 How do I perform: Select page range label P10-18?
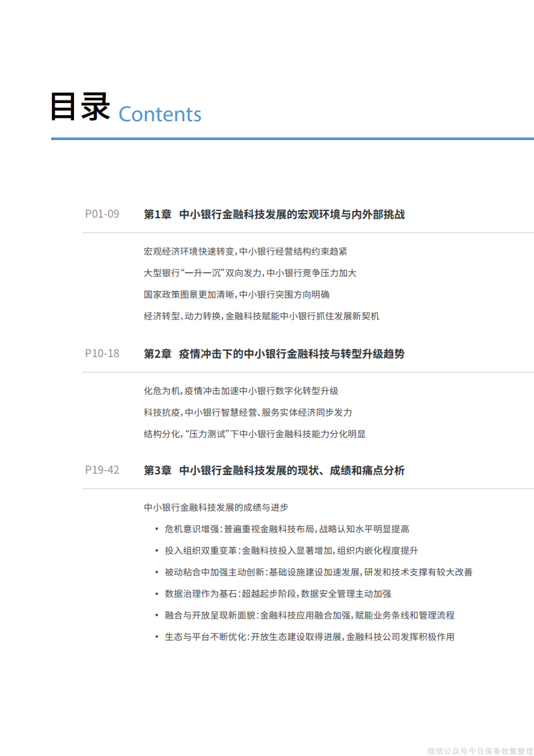102,353
